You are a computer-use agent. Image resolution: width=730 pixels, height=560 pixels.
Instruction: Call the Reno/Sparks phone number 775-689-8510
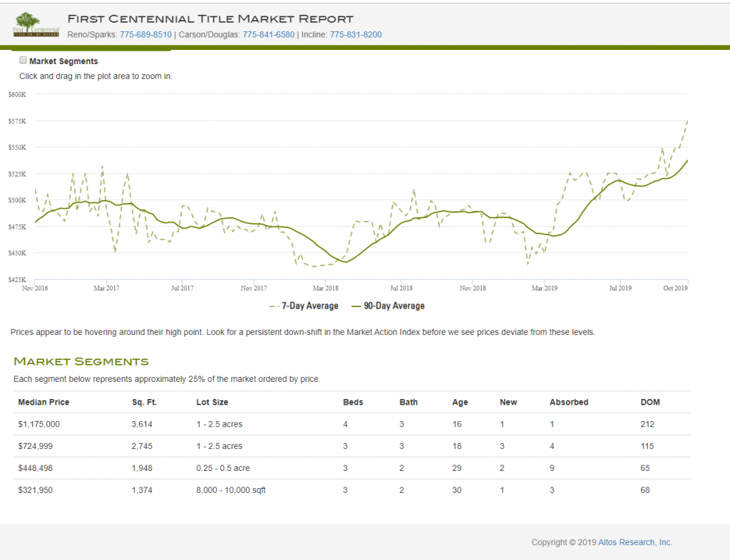tap(145, 34)
